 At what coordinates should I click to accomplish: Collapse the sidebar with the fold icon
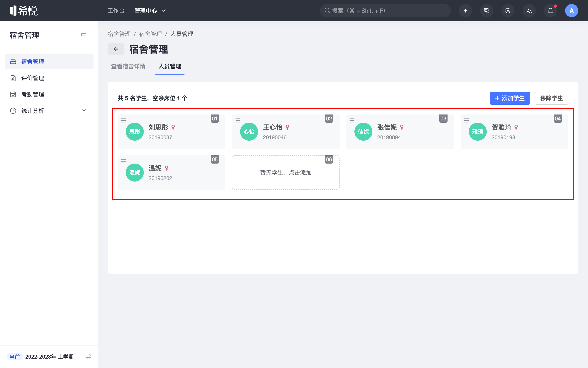coord(83,35)
